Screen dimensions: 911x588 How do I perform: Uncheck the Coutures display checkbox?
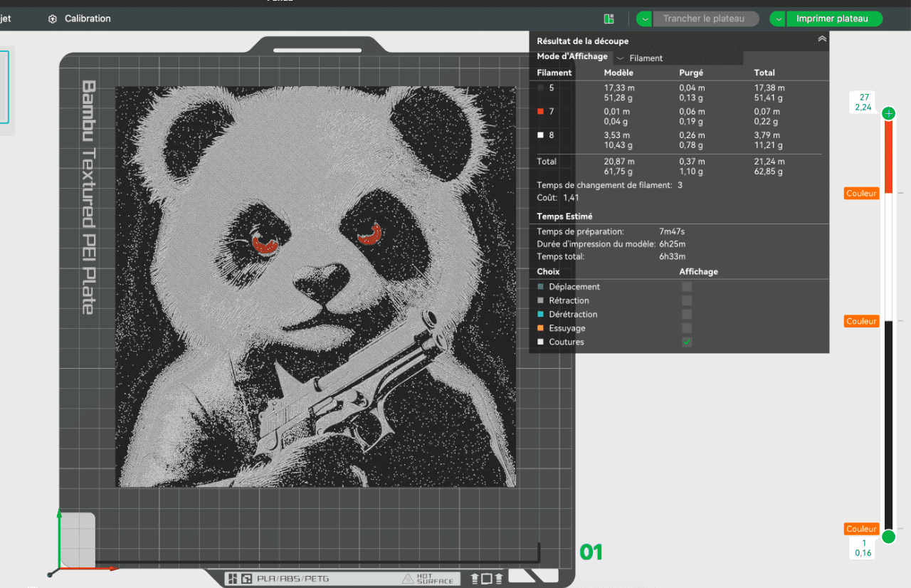(x=687, y=342)
